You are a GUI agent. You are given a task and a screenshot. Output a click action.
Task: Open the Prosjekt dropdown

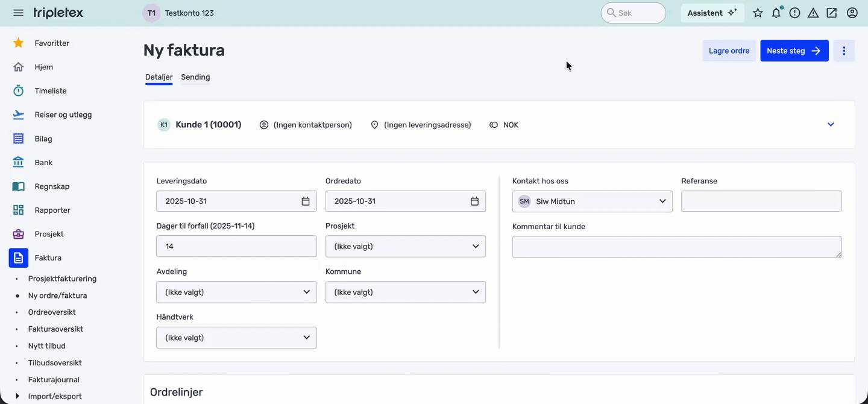(x=405, y=247)
